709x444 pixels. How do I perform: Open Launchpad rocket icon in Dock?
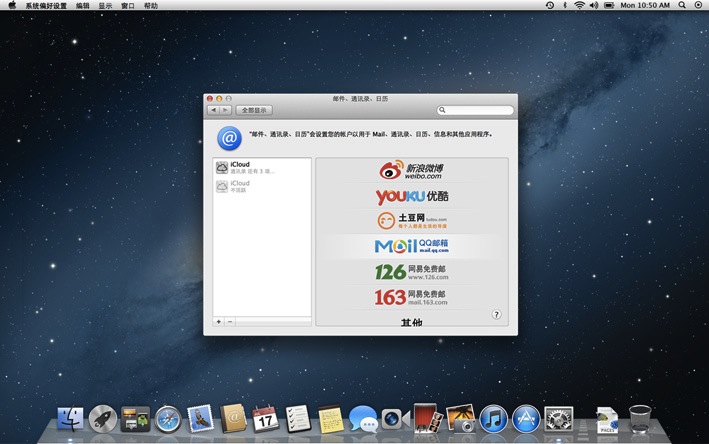[x=103, y=419]
